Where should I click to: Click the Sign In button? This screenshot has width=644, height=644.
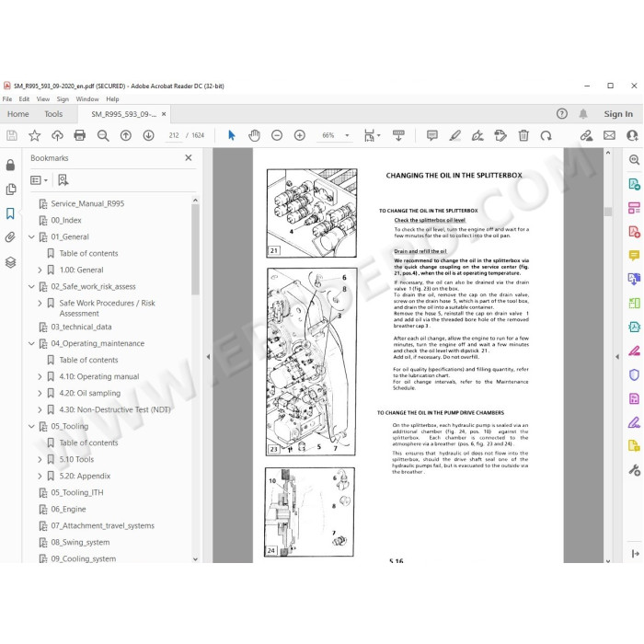618,114
